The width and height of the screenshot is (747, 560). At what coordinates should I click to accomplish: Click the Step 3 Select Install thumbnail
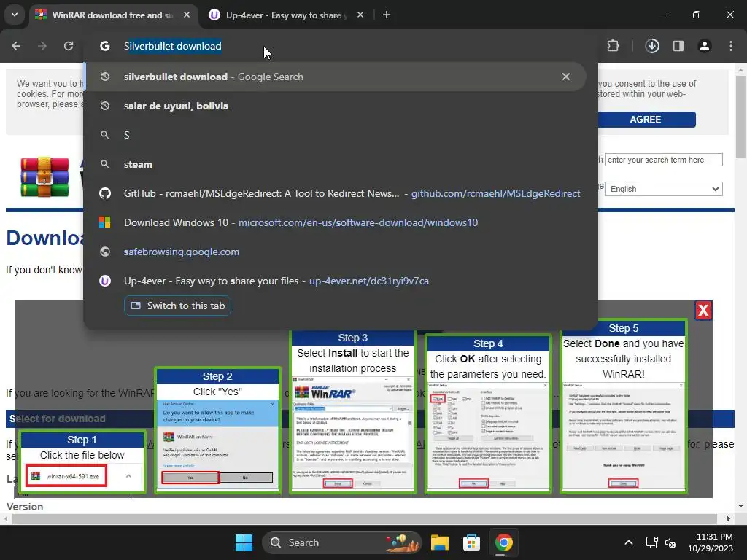click(x=353, y=411)
